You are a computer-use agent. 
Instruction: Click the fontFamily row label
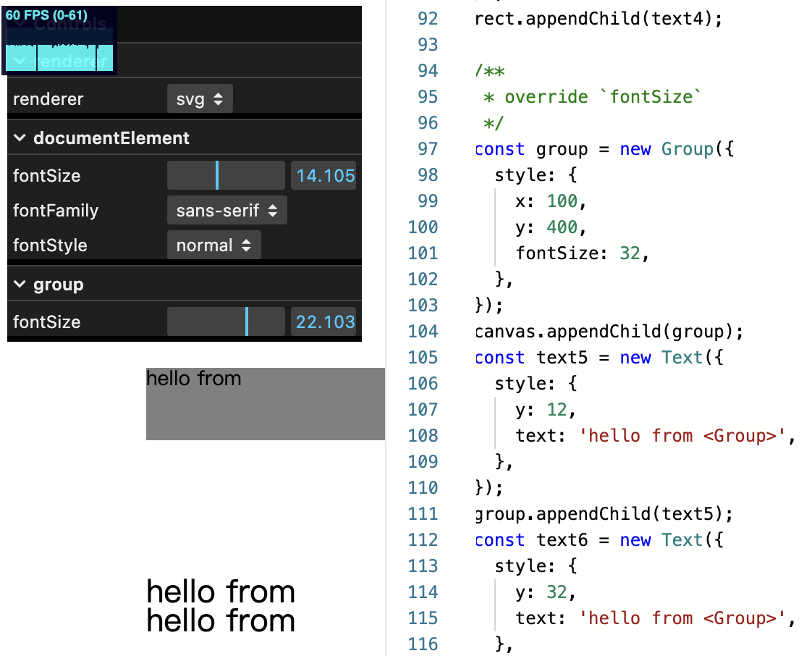click(x=54, y=210)
